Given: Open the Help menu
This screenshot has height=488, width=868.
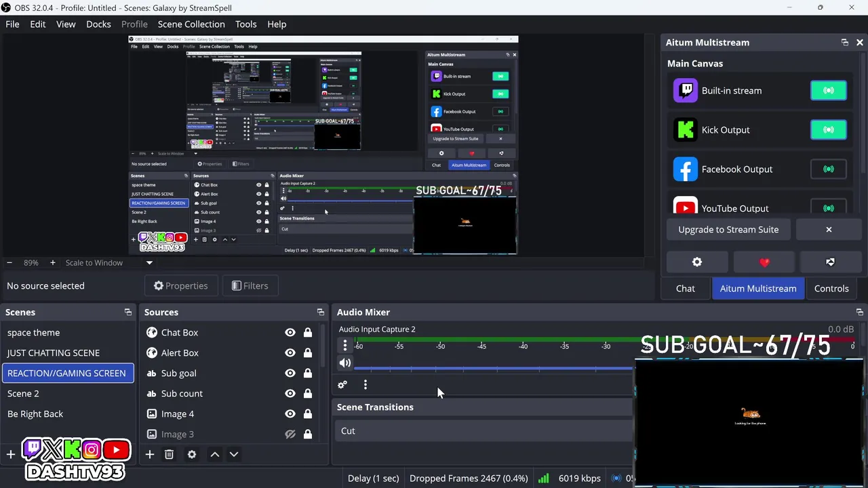Looking at the screenshot, I should [277, 24].
